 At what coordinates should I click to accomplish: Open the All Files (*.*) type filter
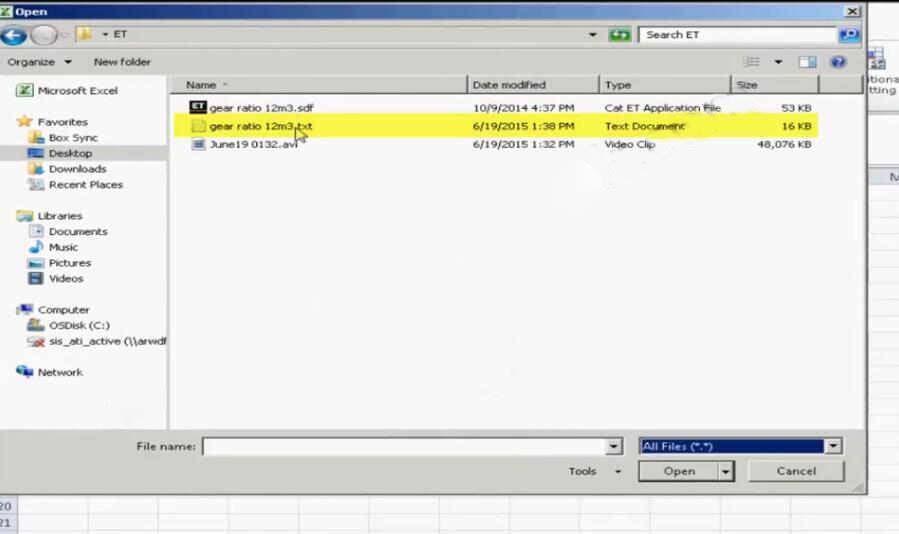click(x=741, y=446)
